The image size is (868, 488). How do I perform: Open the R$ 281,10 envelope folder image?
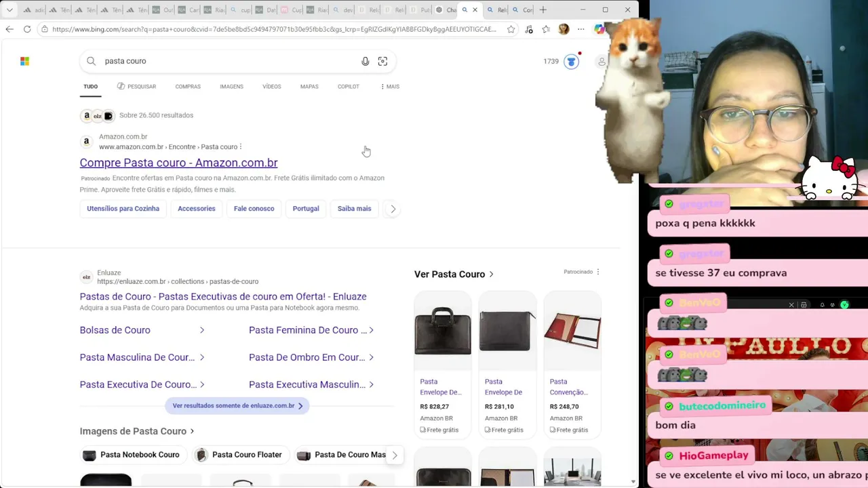(x=507, y=331)
